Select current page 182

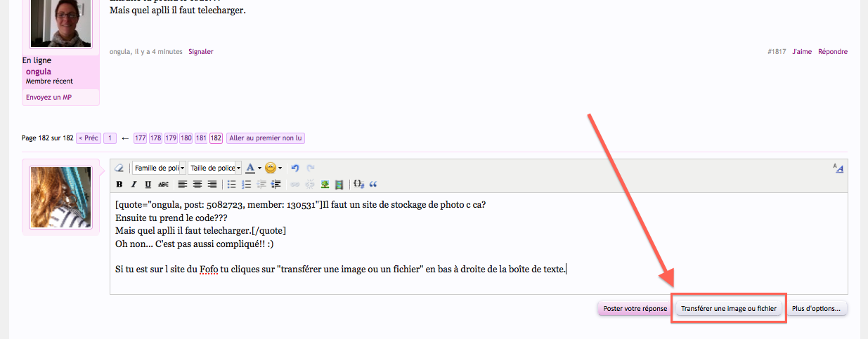[216, 138]
